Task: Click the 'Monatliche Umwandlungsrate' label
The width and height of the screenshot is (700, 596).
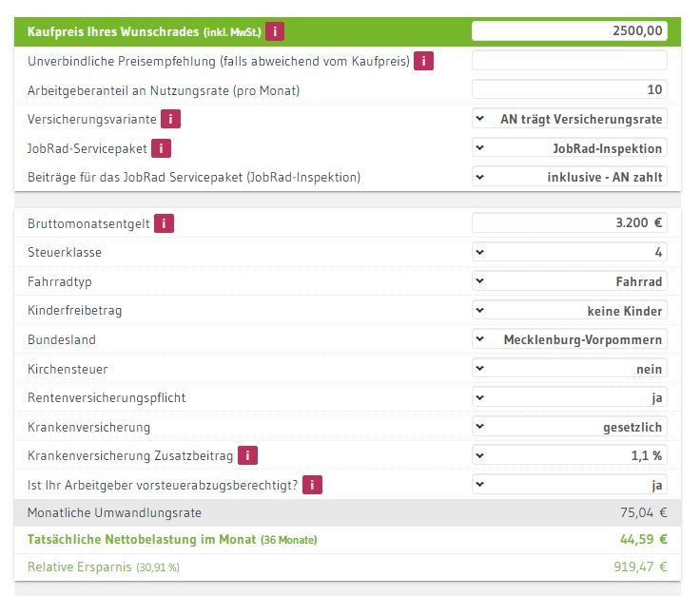Action: (x=114, y=513)
